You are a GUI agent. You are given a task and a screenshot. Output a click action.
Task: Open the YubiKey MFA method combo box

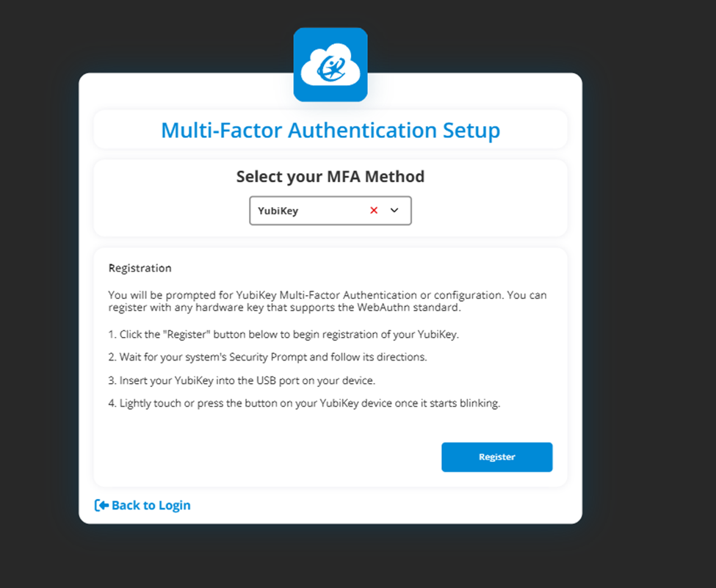coord(308,211)
